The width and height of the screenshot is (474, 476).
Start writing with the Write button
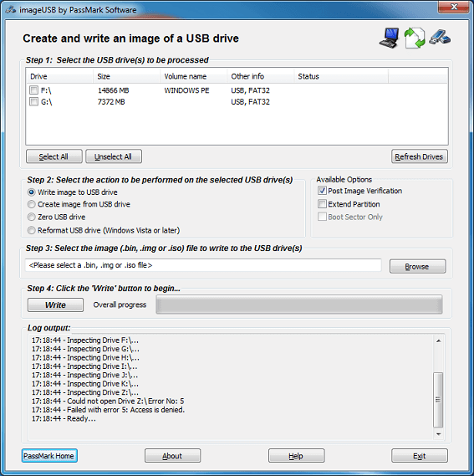click(x=55, y=305)
